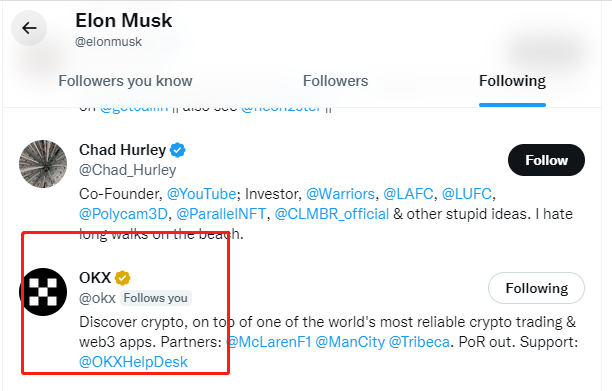This screenshot has width=612, height=391.
Task: Visit the @ManCity partner link
Action: [350, 342]
